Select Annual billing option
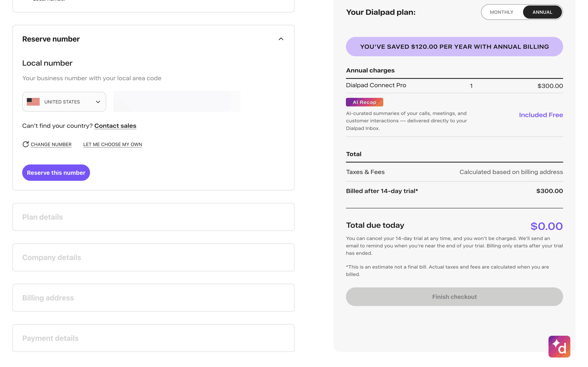 [x=542, y=12]
